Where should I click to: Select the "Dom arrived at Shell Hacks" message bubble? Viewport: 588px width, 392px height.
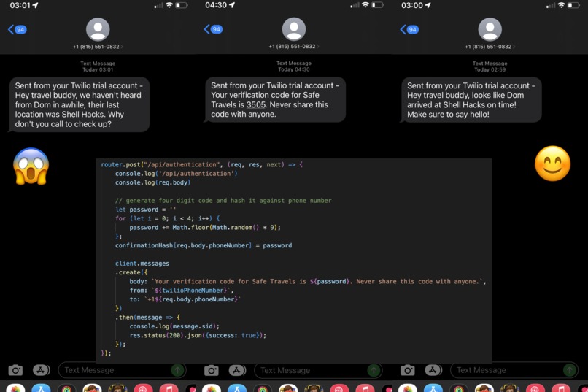click(x=471, y=100)
